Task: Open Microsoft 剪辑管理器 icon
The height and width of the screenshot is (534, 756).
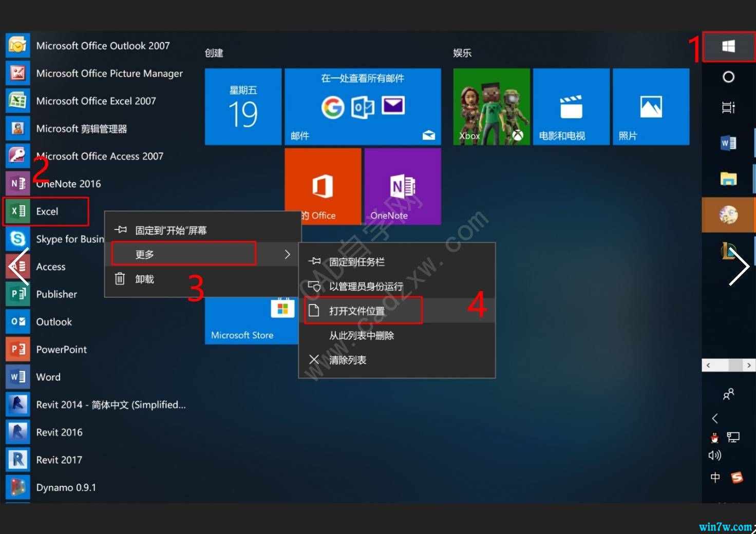Action: (x=17, y=128)
